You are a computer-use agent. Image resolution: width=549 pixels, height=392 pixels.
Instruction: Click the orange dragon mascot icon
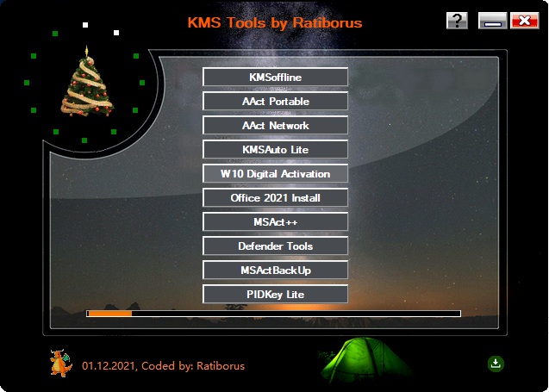(61, 364)
